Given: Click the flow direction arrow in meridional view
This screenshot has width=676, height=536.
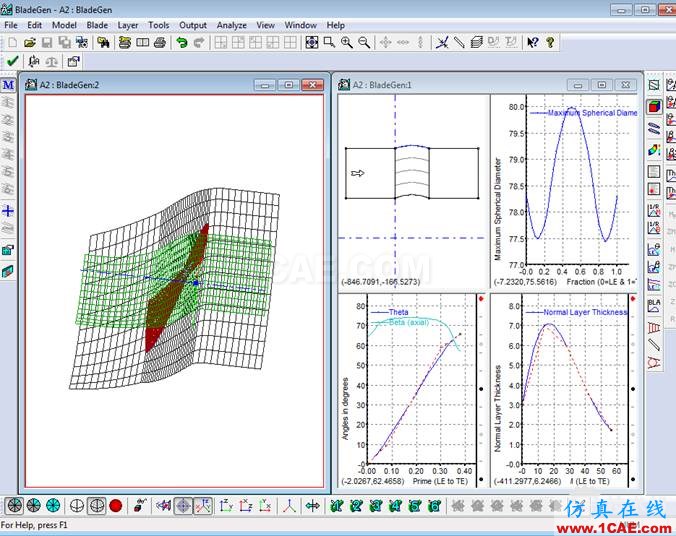Looking at the screenshot, I should [x=358, y=173].
